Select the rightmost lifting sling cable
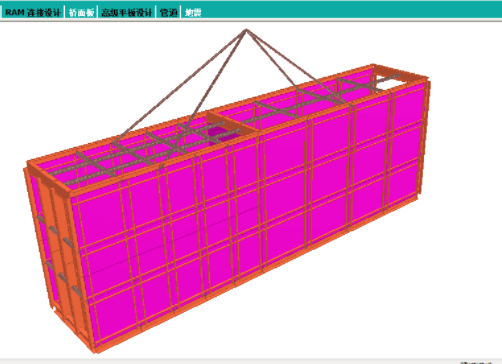502x364 pixels. click(x=297, y=67)
